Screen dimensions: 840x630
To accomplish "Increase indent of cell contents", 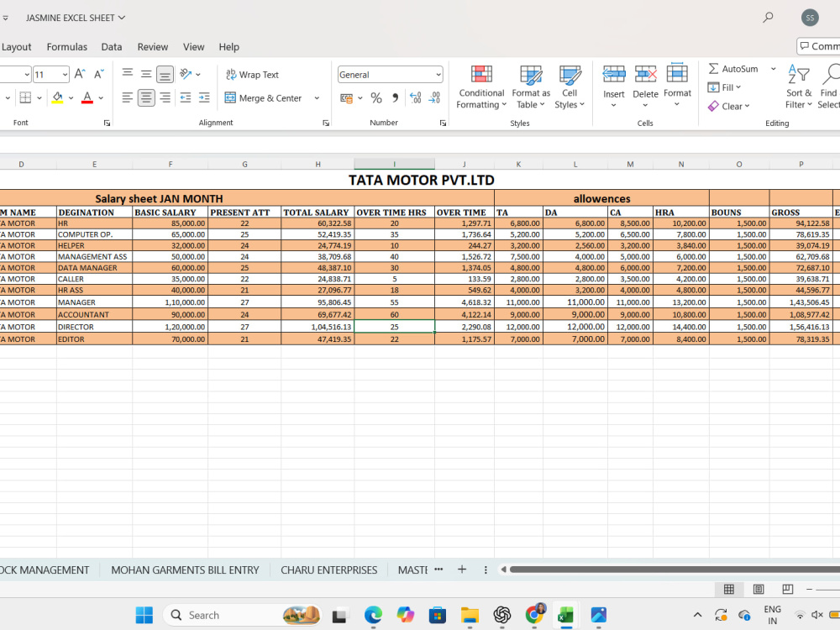I will coord(204,97).
